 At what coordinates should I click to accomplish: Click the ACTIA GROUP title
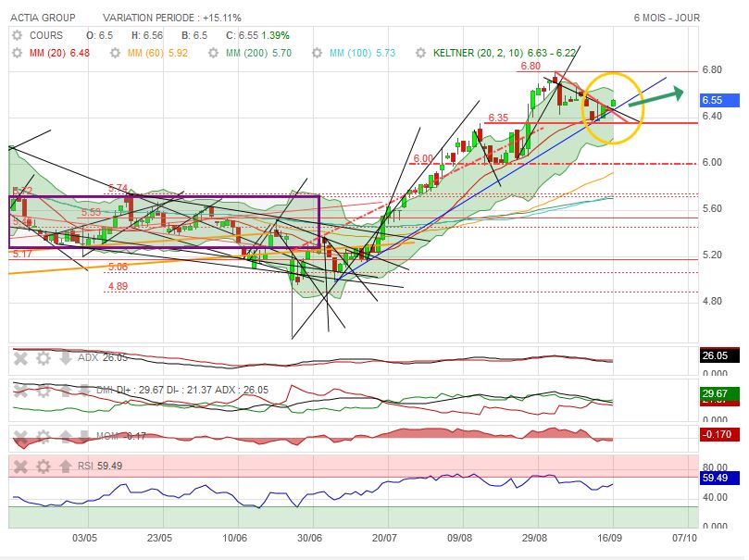pos(43,19)
